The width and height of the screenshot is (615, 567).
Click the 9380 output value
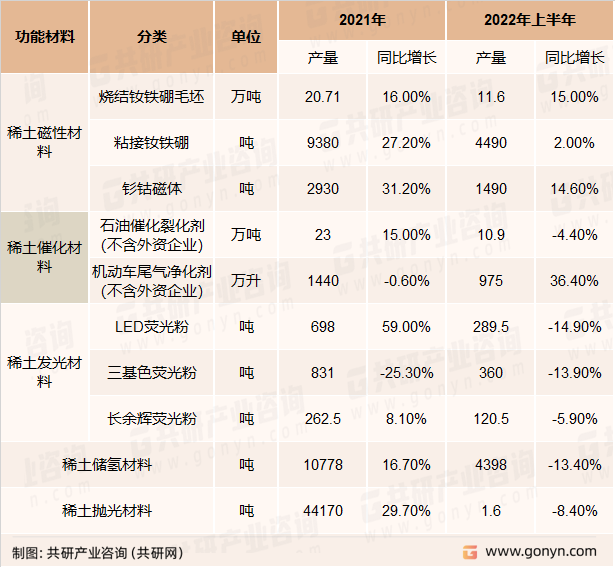click(322, 143)
